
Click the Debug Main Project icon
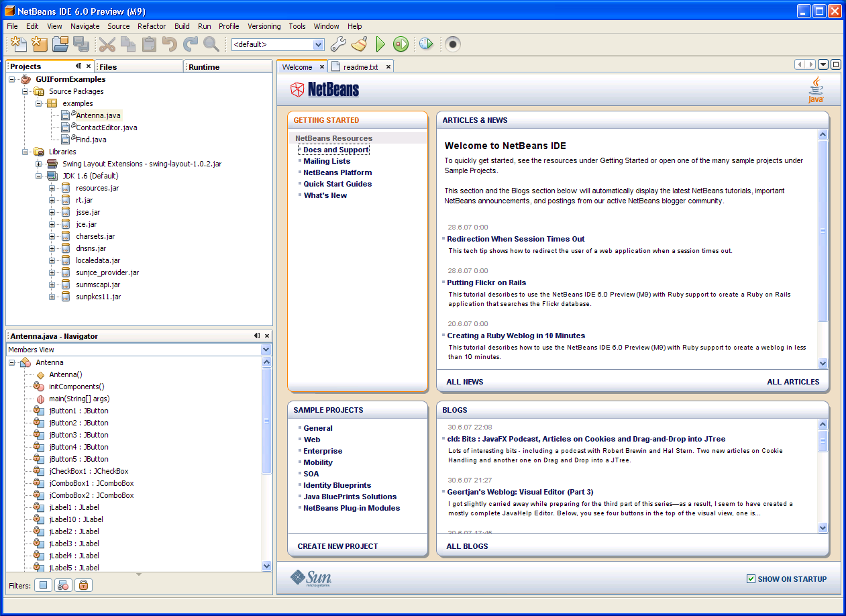pos(401,44)
